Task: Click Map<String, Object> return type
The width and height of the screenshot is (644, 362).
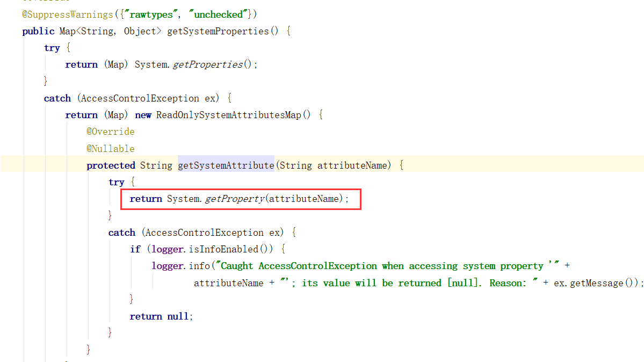Action: (110, 31)
